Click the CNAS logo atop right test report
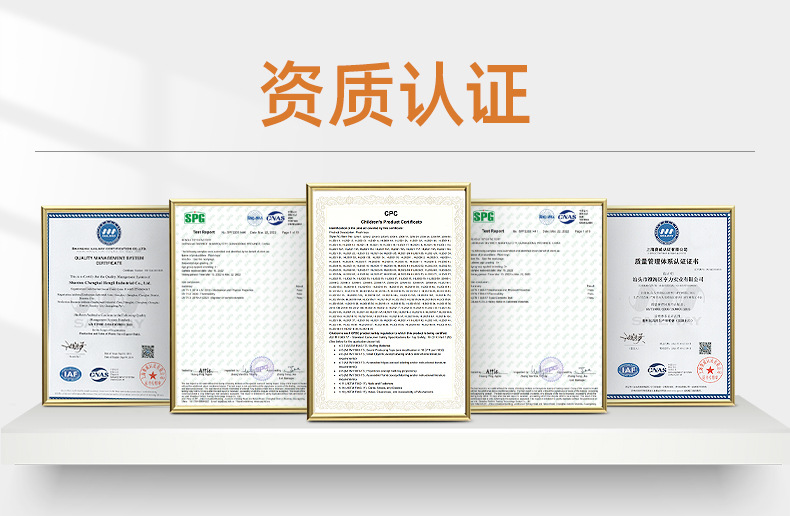 pyautogui.click(x=567, y=217)
